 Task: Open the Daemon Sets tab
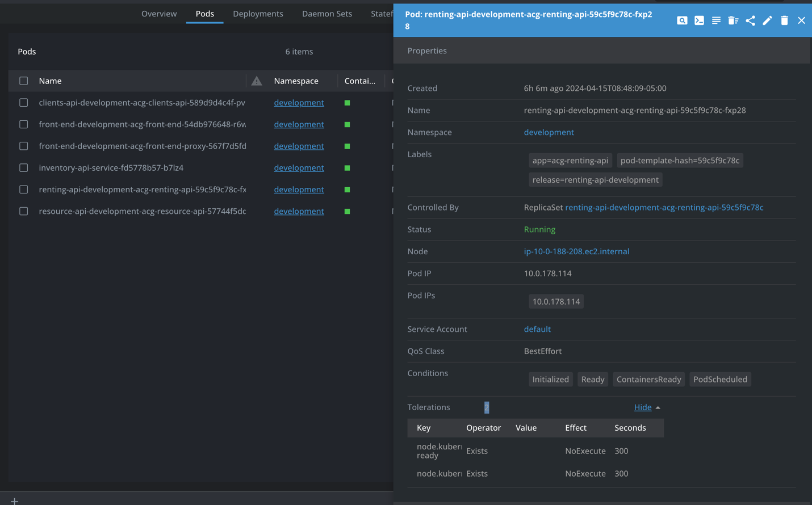(x=327, y=14)
